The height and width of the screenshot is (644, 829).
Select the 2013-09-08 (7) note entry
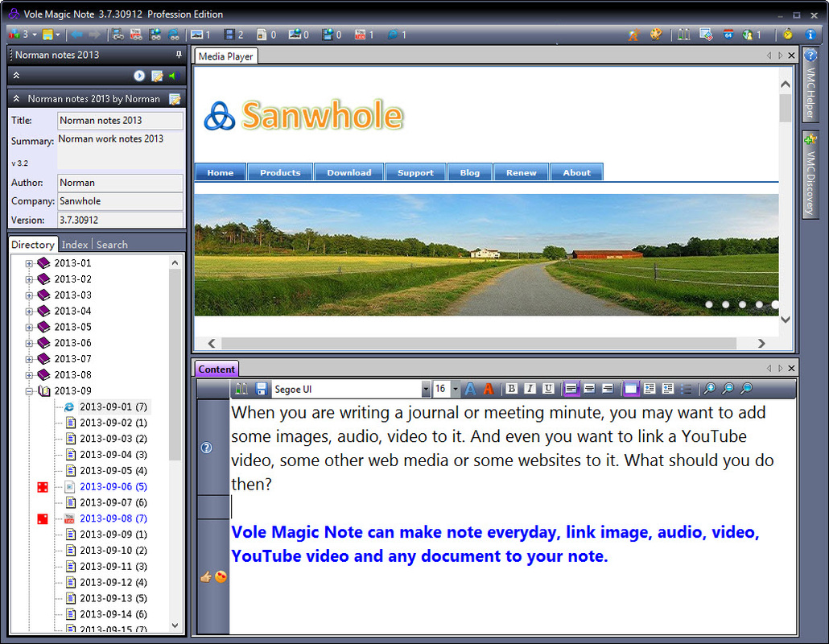(x=113, y=518)
